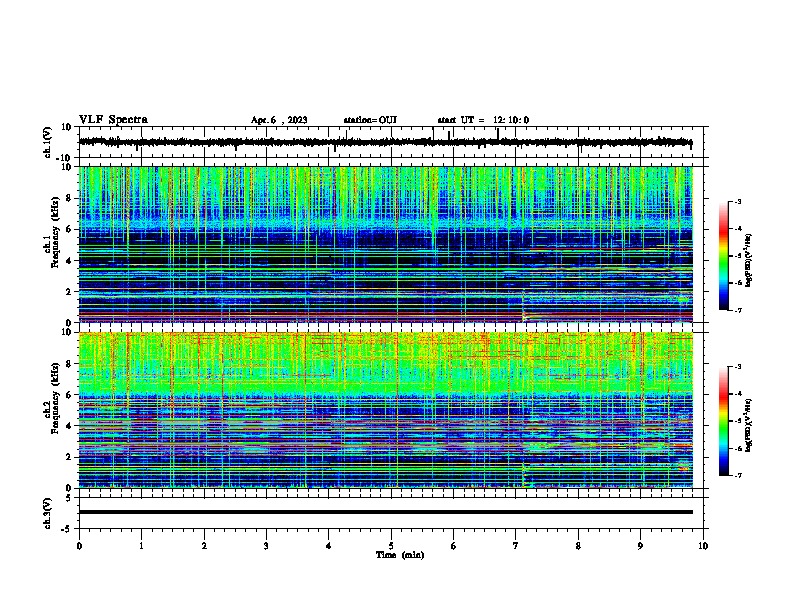Click the 'VLF Spectra' title text
The height and width of the screenshot is (612, 792).
(x=113, y=120)
